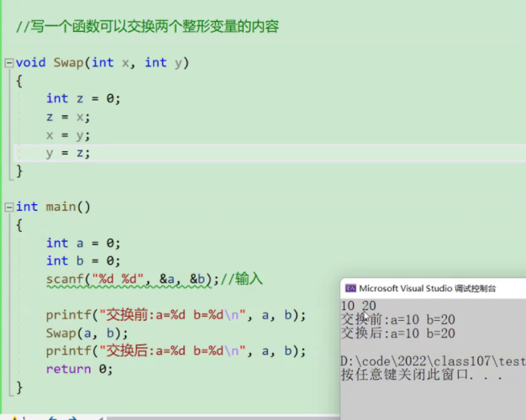This screenshot has width=526, height=420.
Task: Place cursor on line 'z = x;'
Action: 68,117
